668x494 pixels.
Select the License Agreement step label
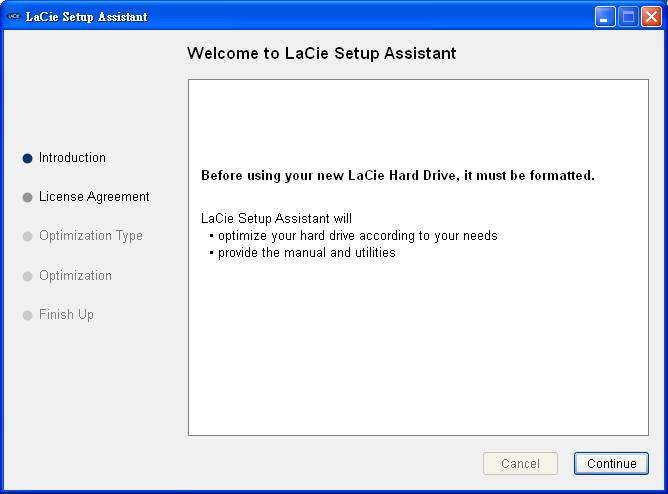[x=94, y=197]
